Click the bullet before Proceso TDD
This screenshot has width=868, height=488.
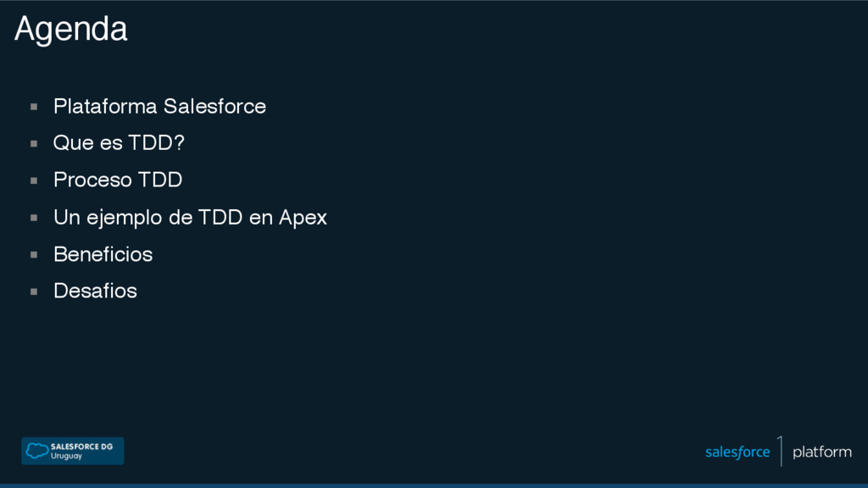(x=34, y=181)
